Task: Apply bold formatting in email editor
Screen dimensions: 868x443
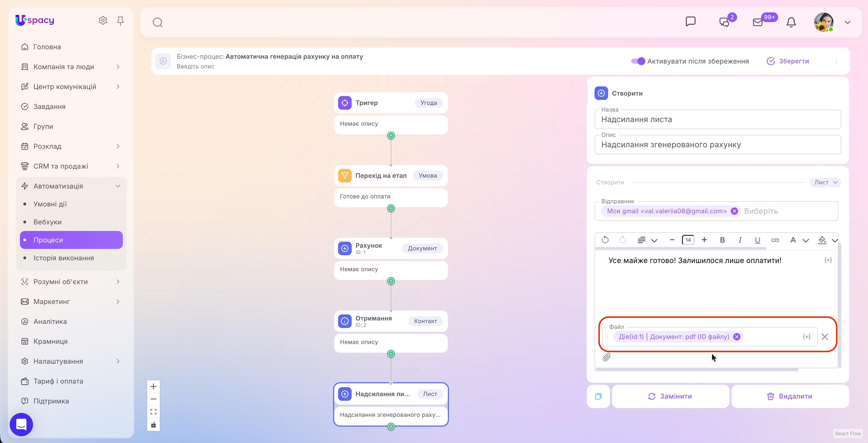Action: point(722,240)
